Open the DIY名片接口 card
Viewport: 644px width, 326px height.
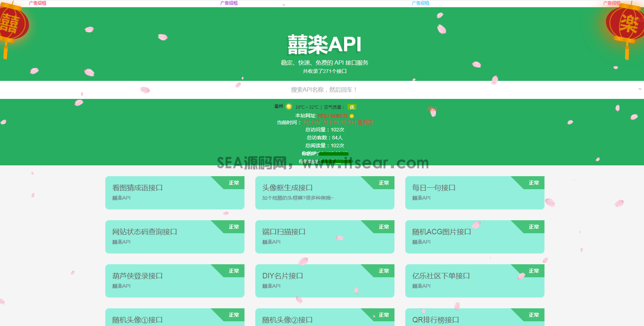tap(325, 281)
